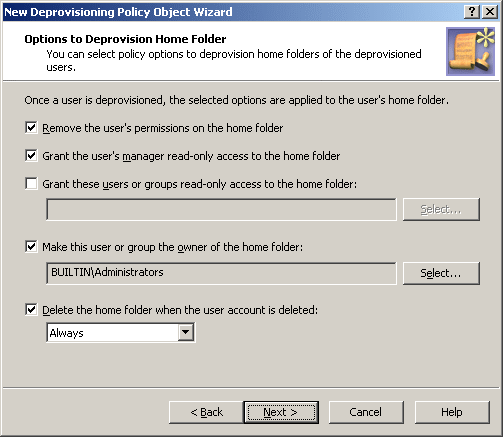
Task: Close the wizard with the X icon
Action: coord(490,12)
